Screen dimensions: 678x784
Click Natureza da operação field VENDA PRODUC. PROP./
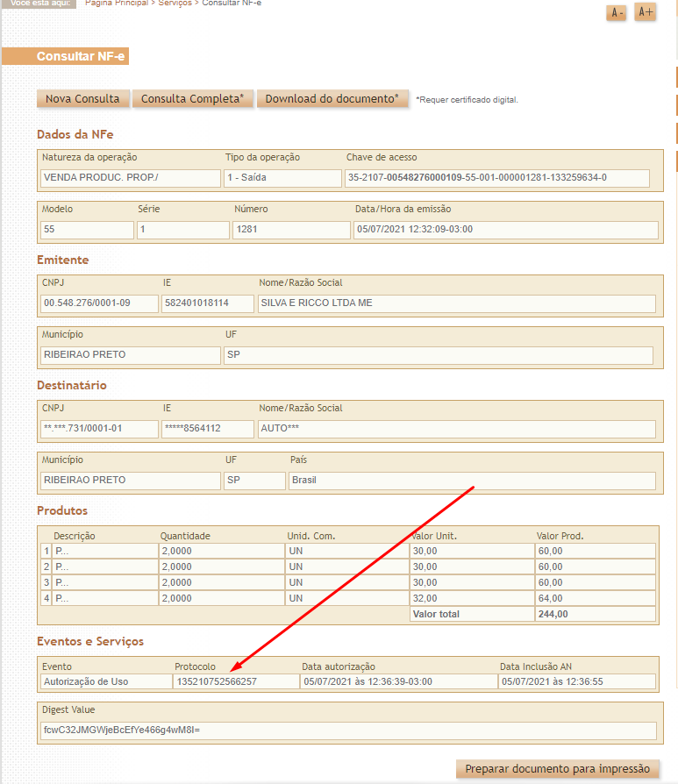pos(131,178)
